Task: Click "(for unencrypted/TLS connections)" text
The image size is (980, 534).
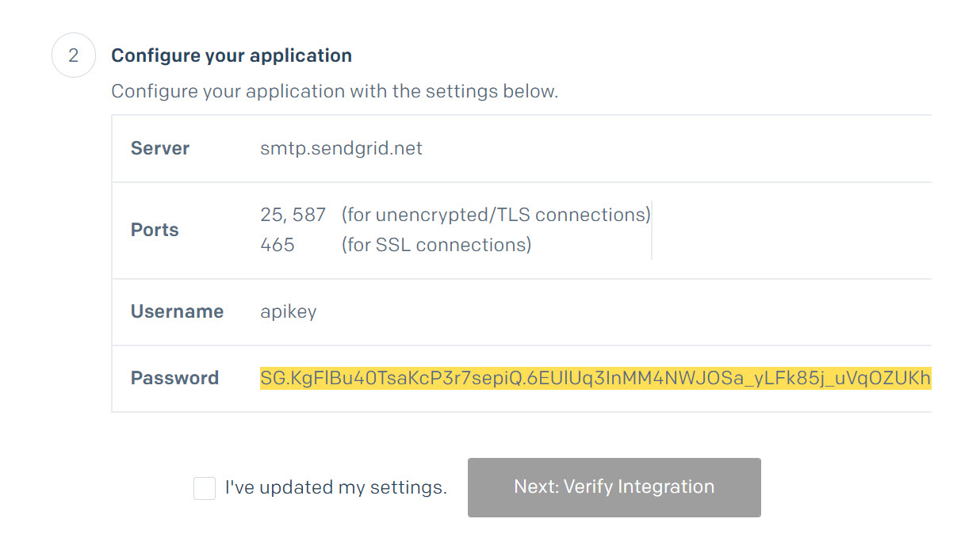Action: pos(496,215)
